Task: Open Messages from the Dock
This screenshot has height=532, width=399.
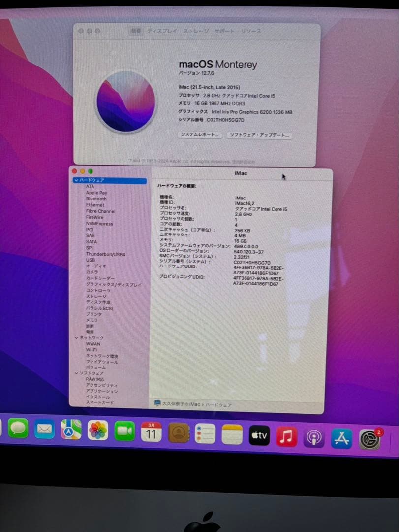Action: pyautogui.click(x=18, y=428)
